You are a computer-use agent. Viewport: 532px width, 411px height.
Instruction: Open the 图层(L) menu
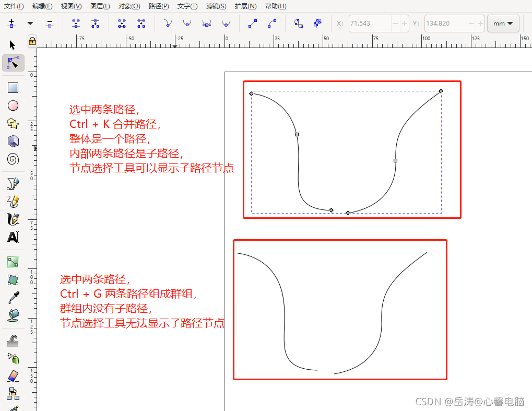tap(100, 6)
